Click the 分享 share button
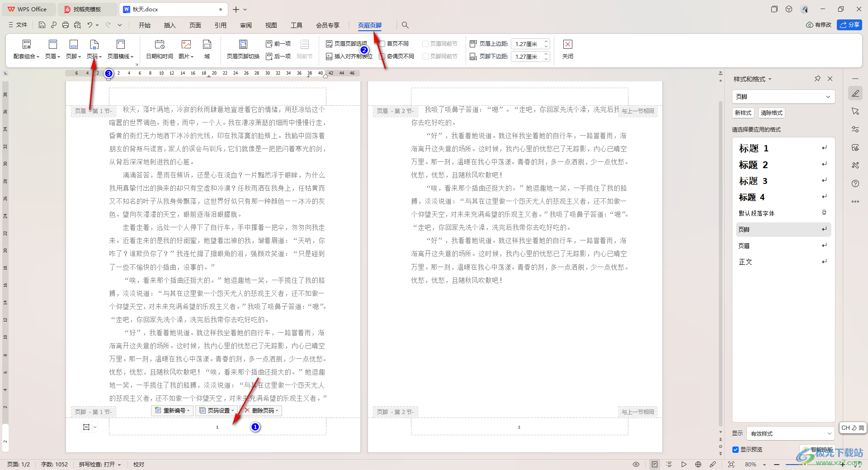This screenshot has height=470, width=868. (849, 25)
